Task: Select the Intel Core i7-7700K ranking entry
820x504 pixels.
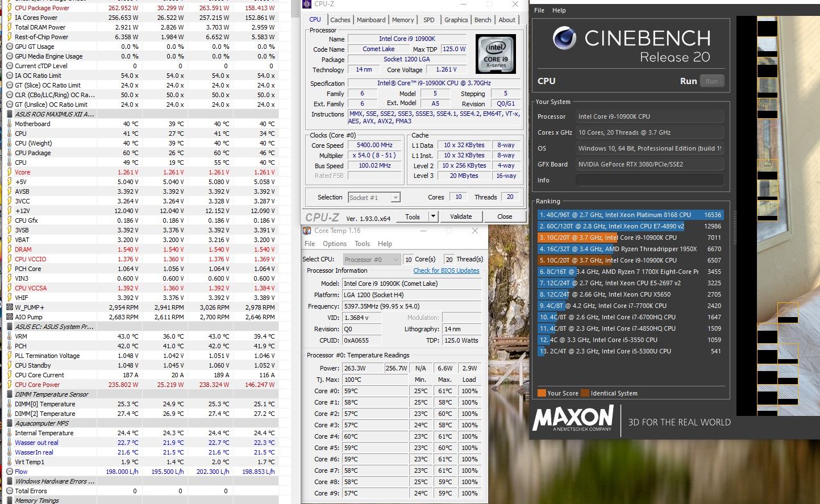Action: point(630,306)
